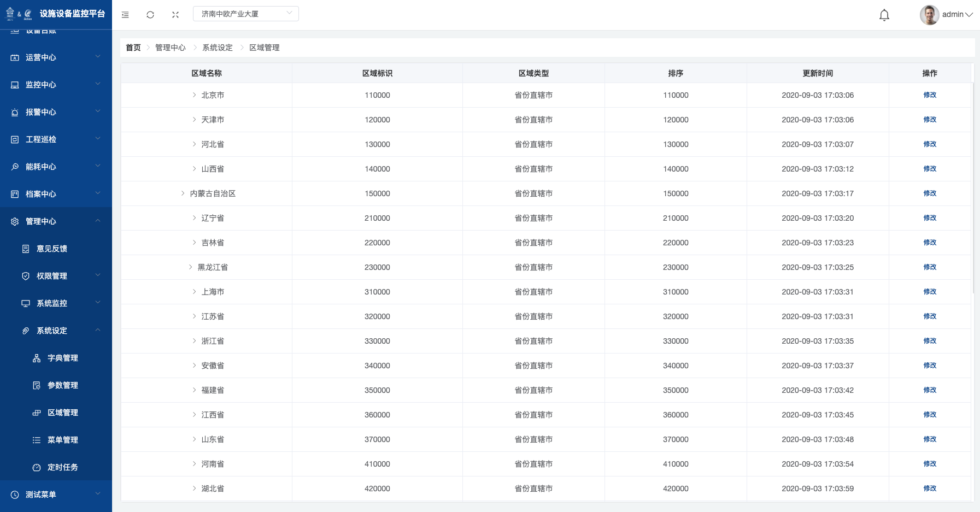Click 首页 in the breadcrumb
The height and width of the screenshot is (512, 980).
coord(133,48)
